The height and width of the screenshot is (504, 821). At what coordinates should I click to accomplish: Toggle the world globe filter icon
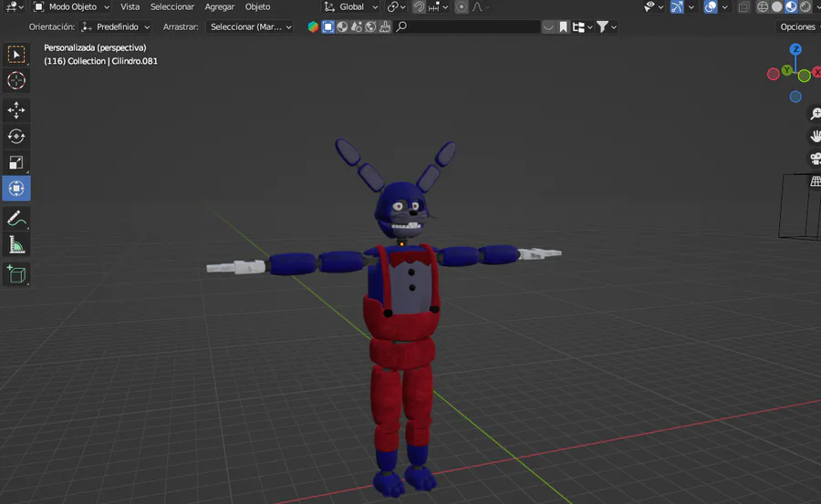click(370, 26)
